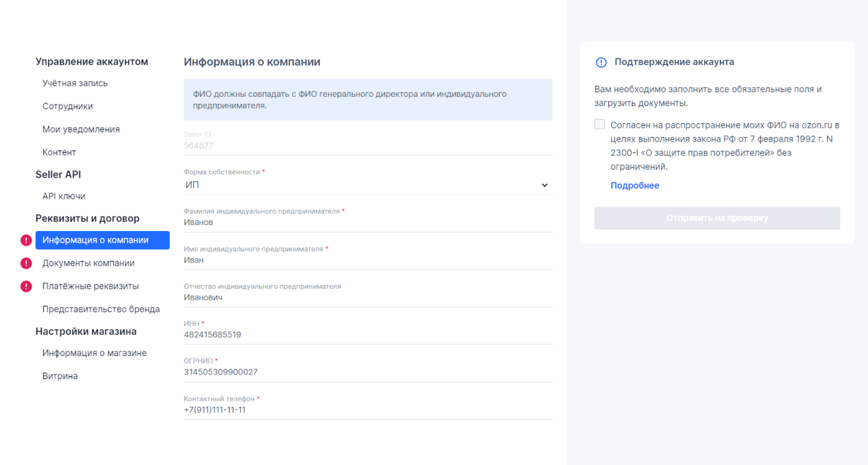Go to the Сотрудники section

click(x=68, y=107)
